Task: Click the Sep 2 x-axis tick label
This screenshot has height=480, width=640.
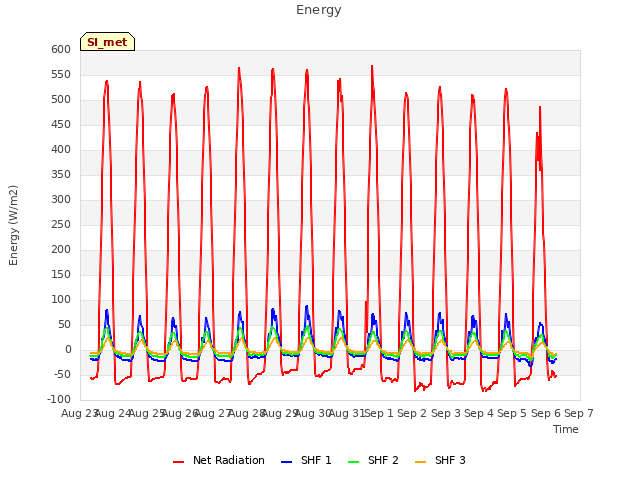Action: click(x=412, y=413)
